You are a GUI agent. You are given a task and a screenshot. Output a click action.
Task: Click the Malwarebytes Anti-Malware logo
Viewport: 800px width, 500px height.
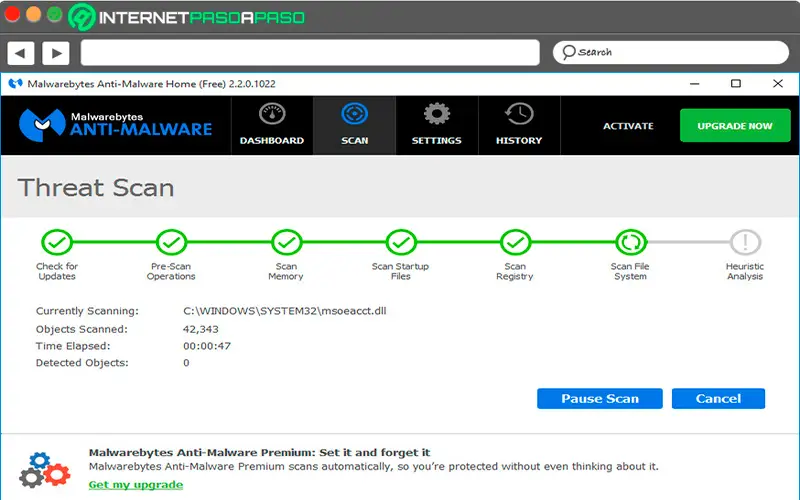(115, 124)
